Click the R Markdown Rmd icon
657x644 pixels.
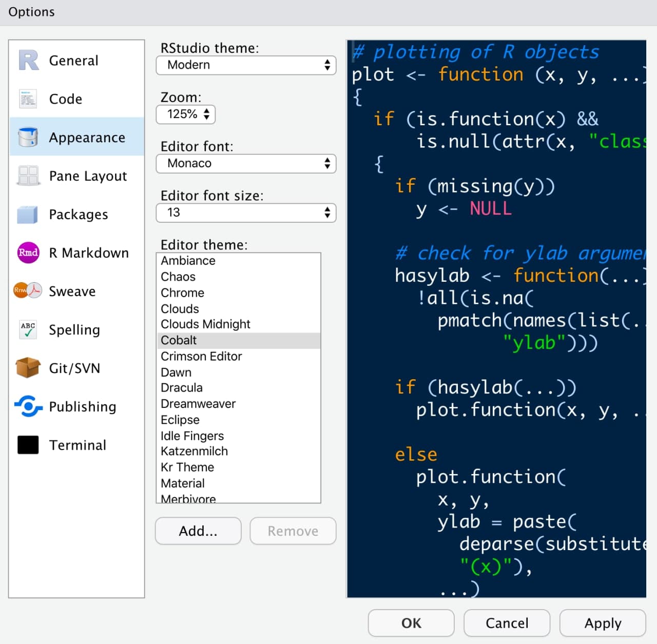[x=28, y=252]
